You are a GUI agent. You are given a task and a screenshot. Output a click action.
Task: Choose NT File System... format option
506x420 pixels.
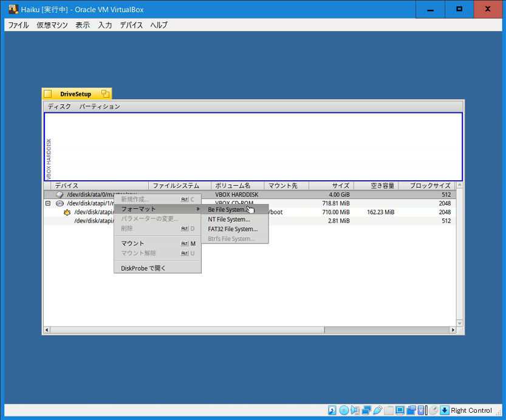(234, 219)
